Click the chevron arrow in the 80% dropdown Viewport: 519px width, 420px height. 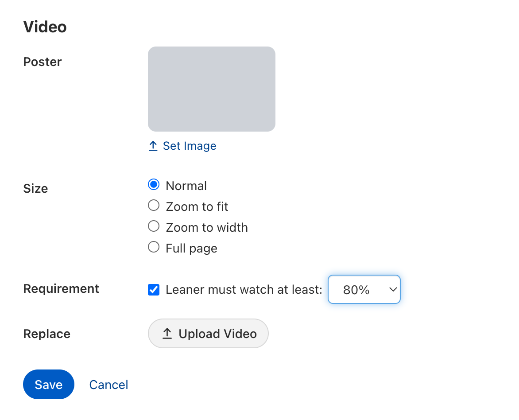click(x=392, y=290)
